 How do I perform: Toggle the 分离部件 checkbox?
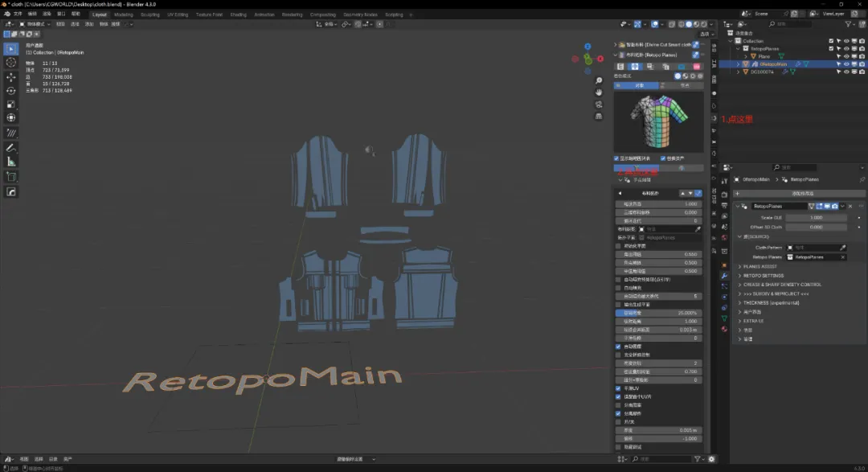click(x=617, y=412)
